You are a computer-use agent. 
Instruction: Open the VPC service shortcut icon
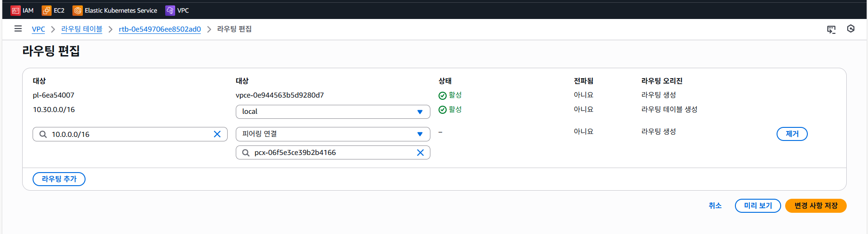coord(170,10)
